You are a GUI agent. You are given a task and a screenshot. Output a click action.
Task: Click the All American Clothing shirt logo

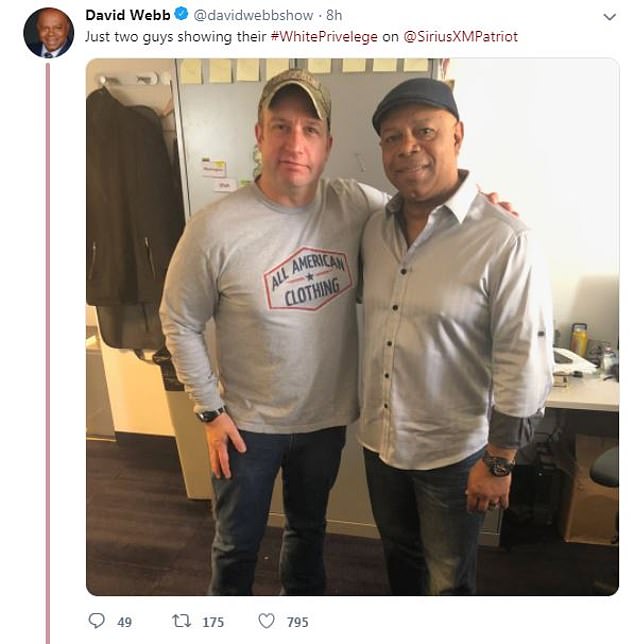(308, 278)
